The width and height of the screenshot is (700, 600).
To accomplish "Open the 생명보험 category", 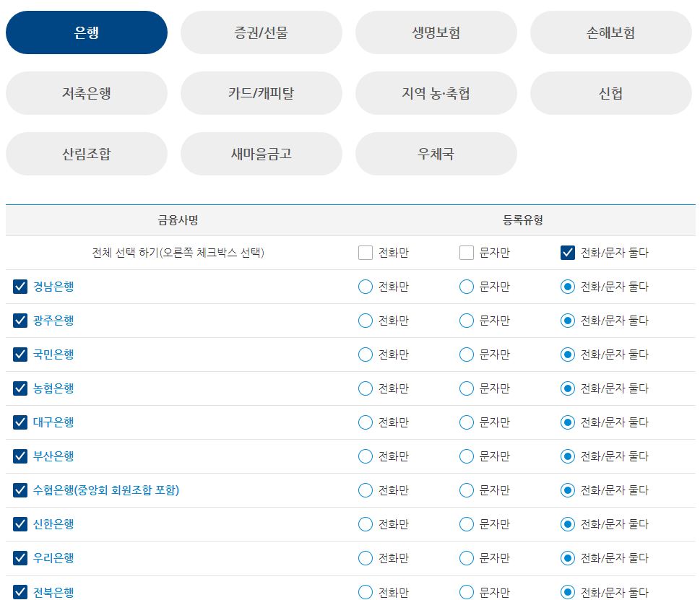I will click(436, 32).
